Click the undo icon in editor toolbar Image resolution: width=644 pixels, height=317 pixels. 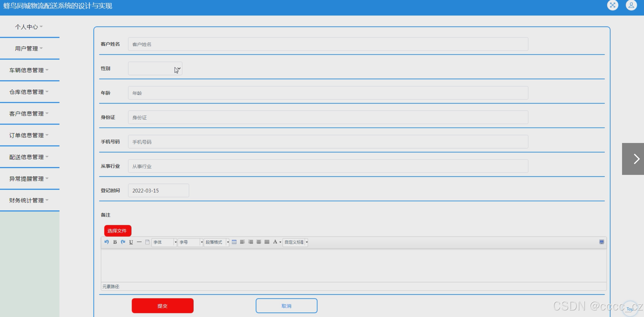click(107, 242)
